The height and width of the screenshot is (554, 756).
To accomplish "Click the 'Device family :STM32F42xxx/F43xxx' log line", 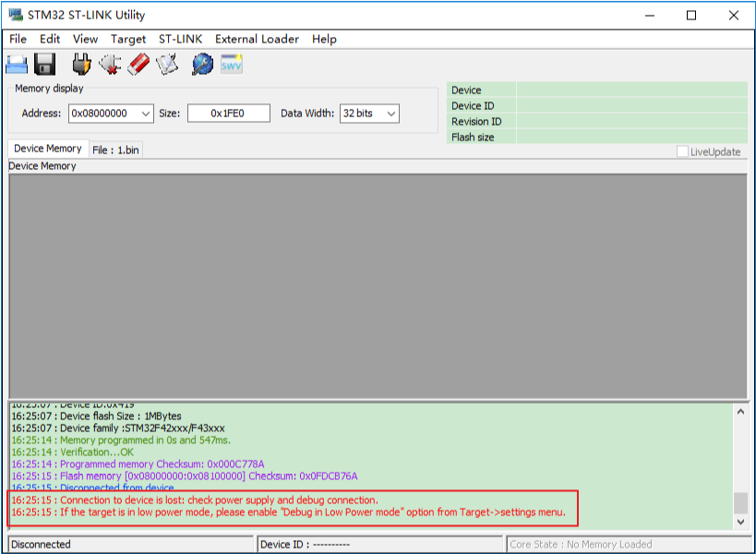I will (x=118, y=428).
